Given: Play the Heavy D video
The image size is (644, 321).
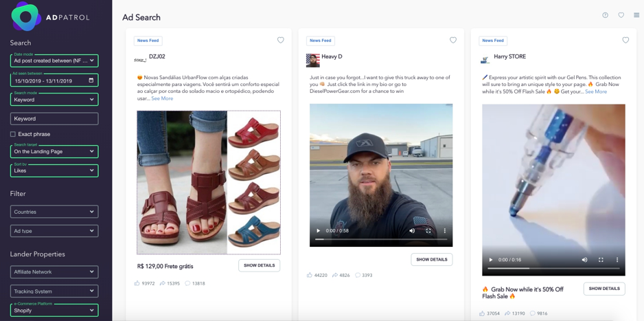Looking at the screenshot, I should pyautogui.click(x=318, y=231).
